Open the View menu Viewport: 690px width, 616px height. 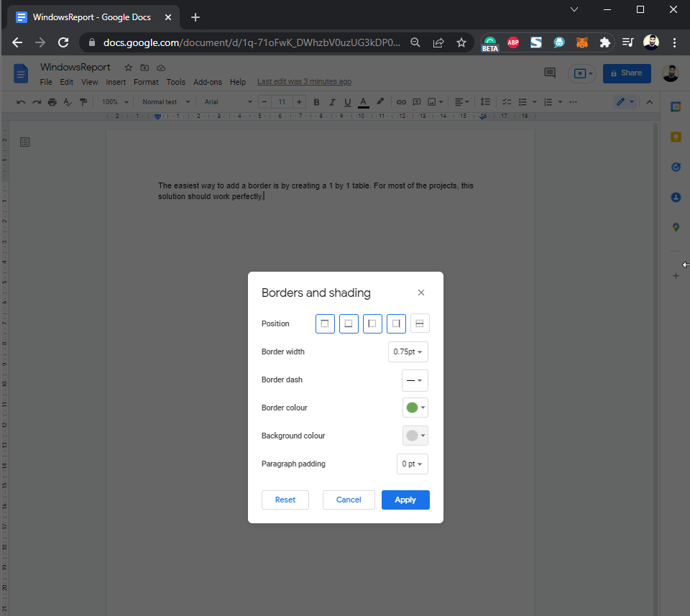click(x=89, y=82)
